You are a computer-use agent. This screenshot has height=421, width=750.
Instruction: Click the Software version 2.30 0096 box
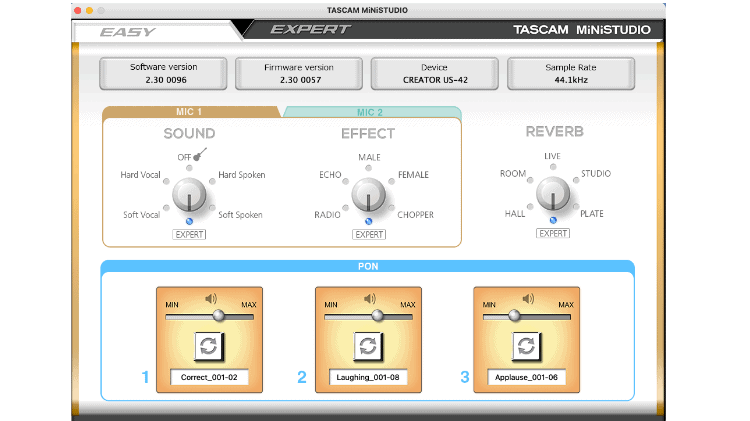click(163, 74)
